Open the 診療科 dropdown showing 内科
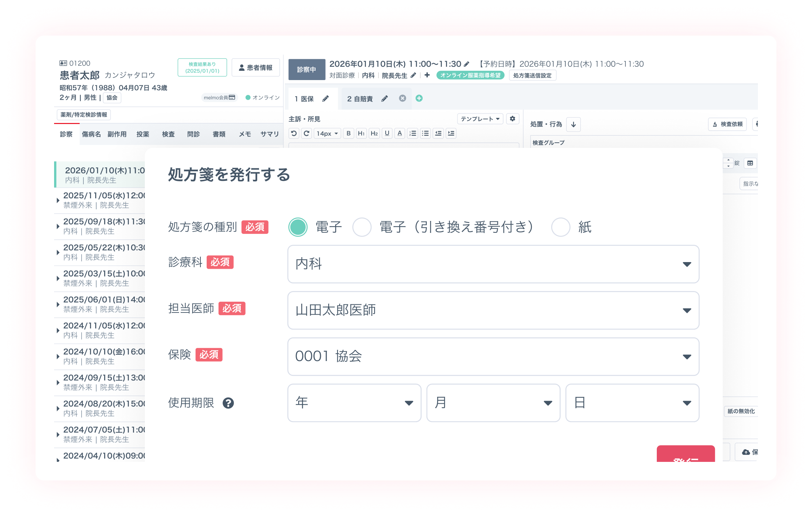This screenshot has width=812, height=516. pyautogui.click(x=493, y=264)
